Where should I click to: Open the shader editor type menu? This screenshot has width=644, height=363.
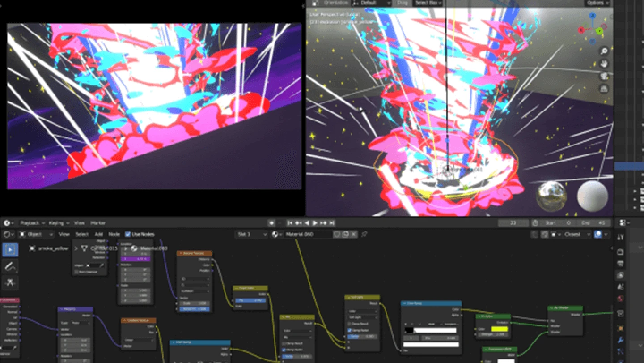[x=9, y=234]
